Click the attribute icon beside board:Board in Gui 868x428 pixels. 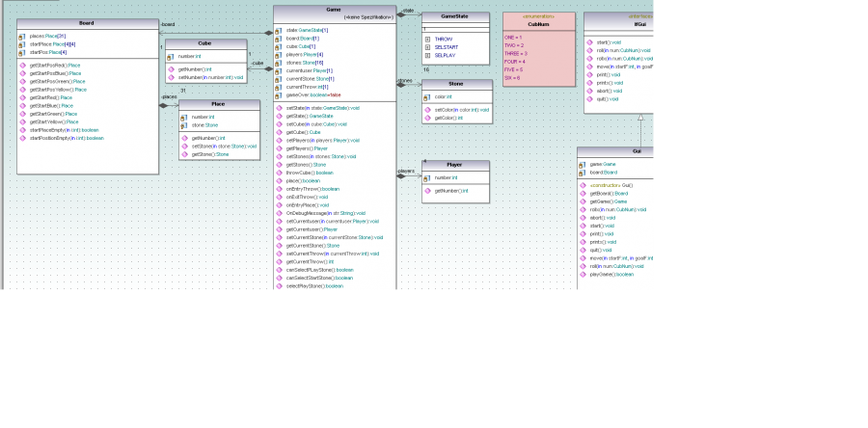(x=582, y=173)
